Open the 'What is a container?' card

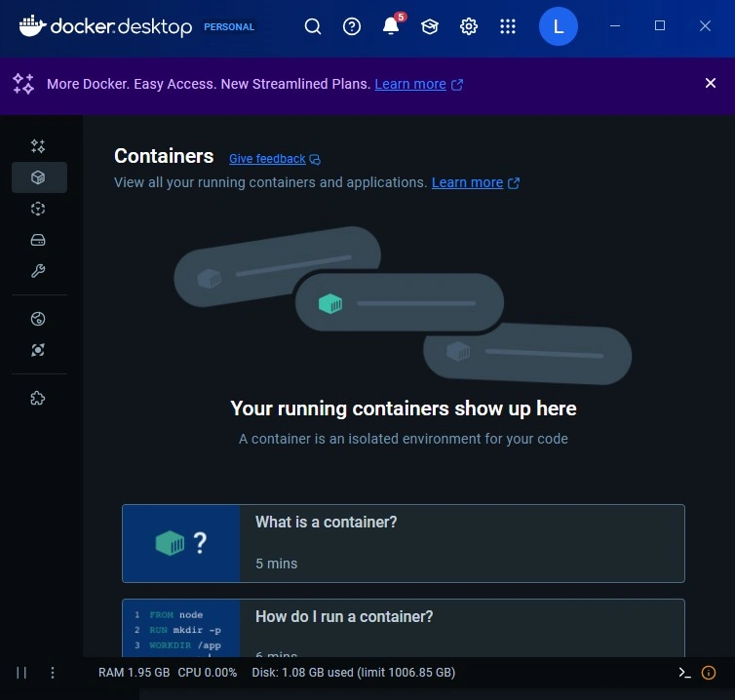tap(404, 543)
